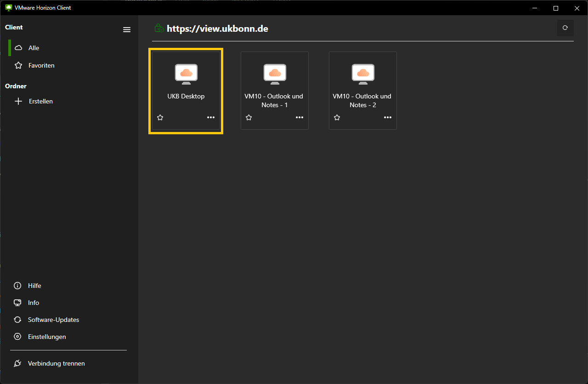Click the VMware Horizon Client title icon
588x384 pixels.
pos(8,8)
